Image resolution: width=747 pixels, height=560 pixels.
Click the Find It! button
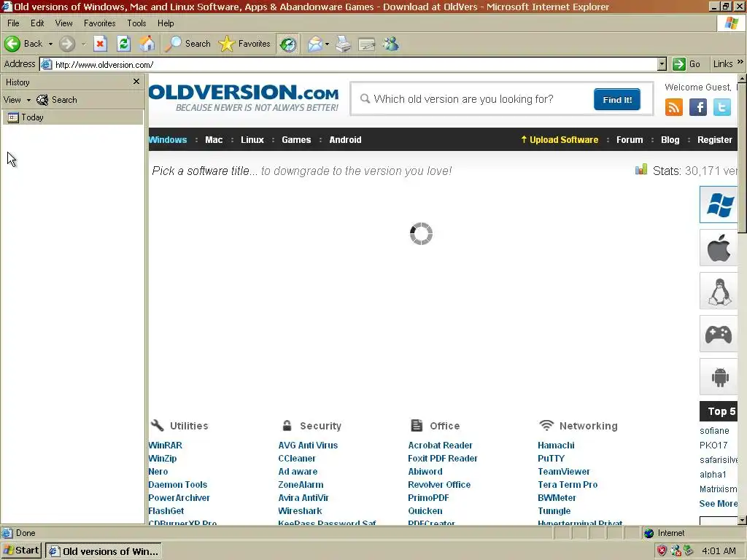617,99
